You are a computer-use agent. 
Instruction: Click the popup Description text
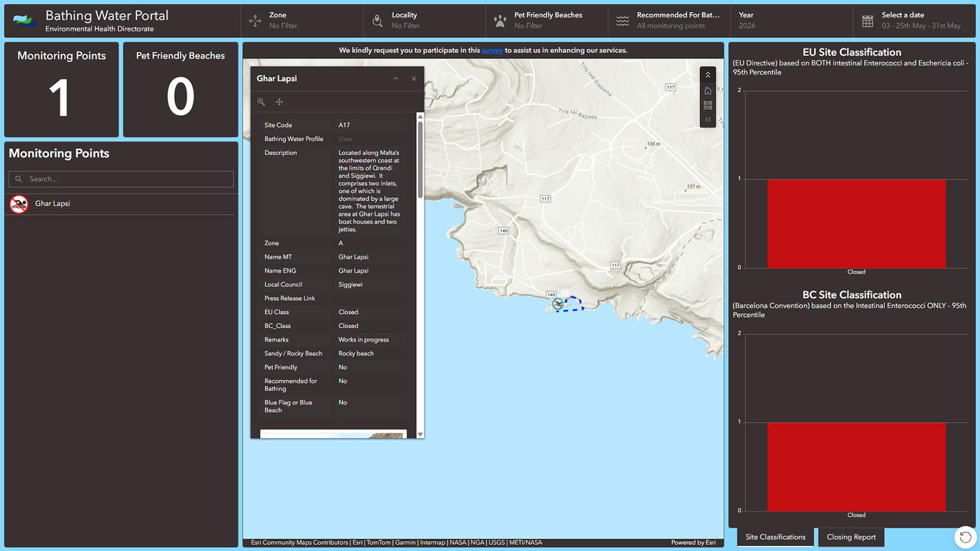370,191
